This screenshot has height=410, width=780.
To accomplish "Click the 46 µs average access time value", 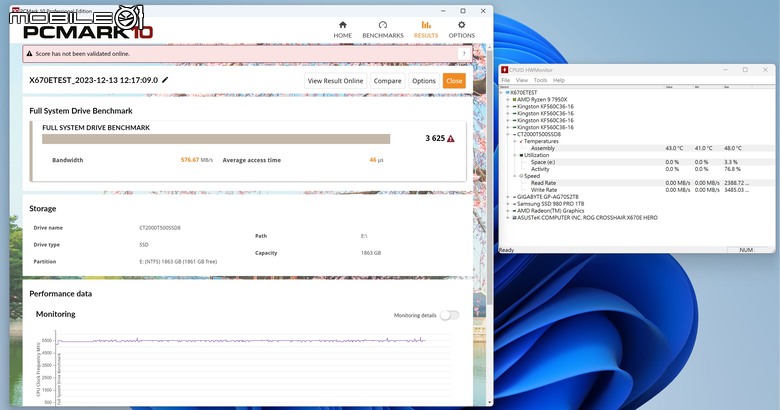I will point(376,160).
